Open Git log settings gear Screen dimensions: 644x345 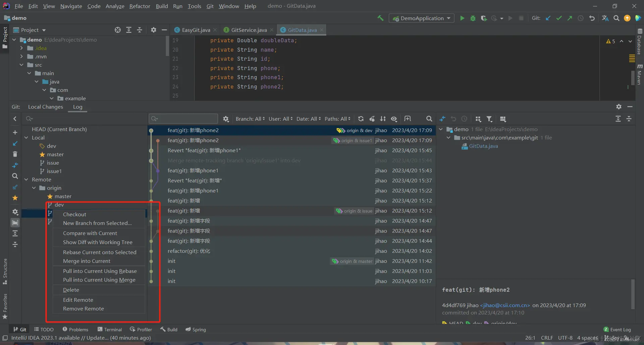tap(226, 119)
